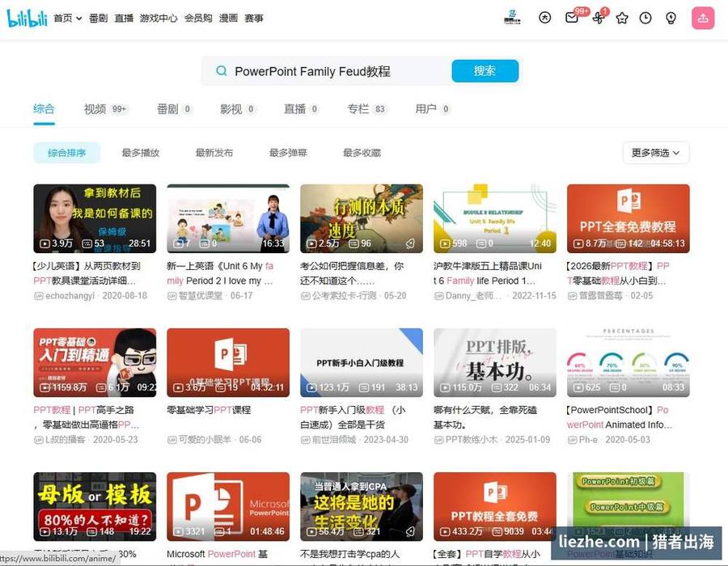Switch to the 直播 0 results tab

[302, 109]
